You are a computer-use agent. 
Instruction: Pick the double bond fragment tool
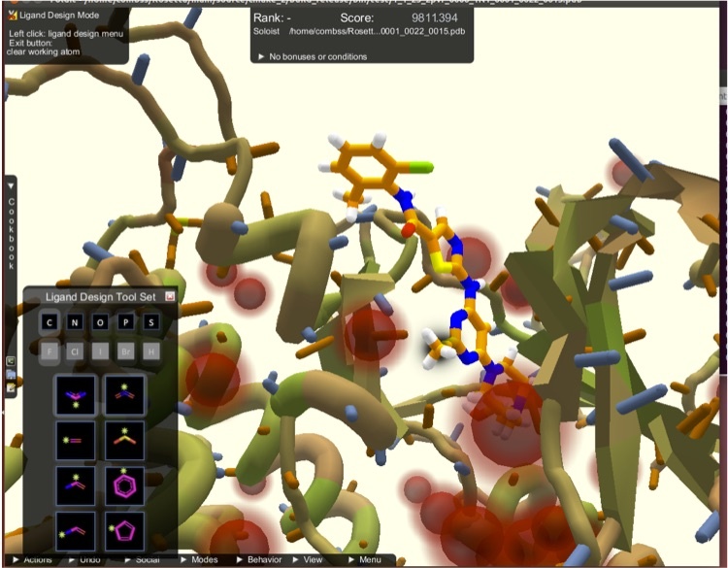76,439
